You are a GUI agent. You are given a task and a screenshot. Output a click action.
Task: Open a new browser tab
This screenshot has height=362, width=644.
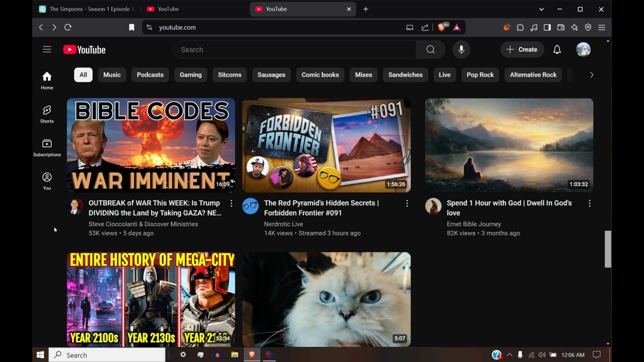(x=366, y=9)
